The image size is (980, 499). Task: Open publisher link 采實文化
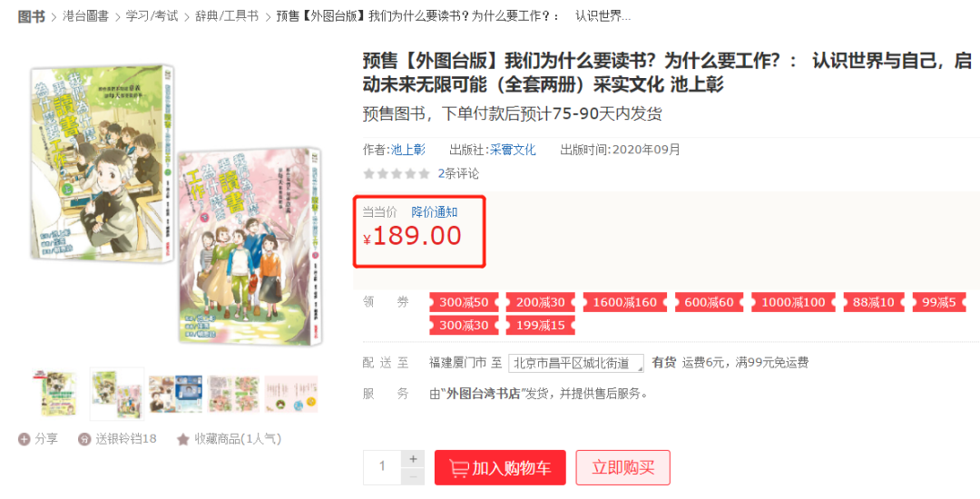point(513,150)
